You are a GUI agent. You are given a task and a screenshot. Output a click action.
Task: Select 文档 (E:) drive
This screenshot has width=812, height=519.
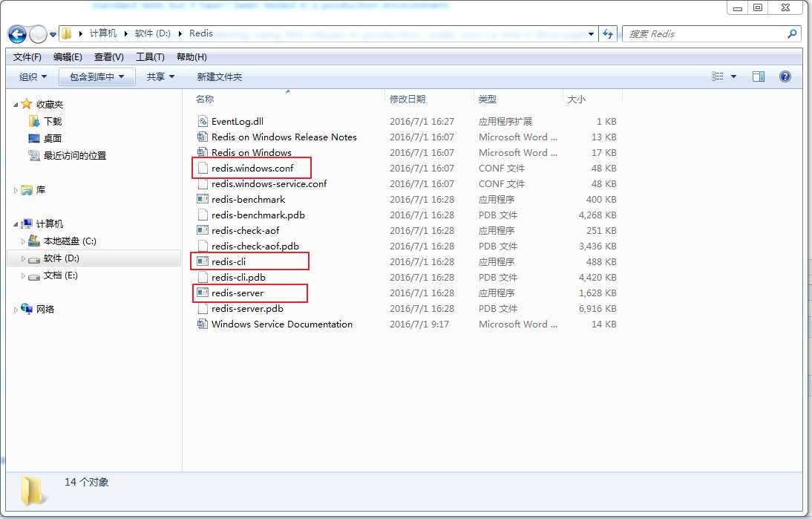point(61,275)
